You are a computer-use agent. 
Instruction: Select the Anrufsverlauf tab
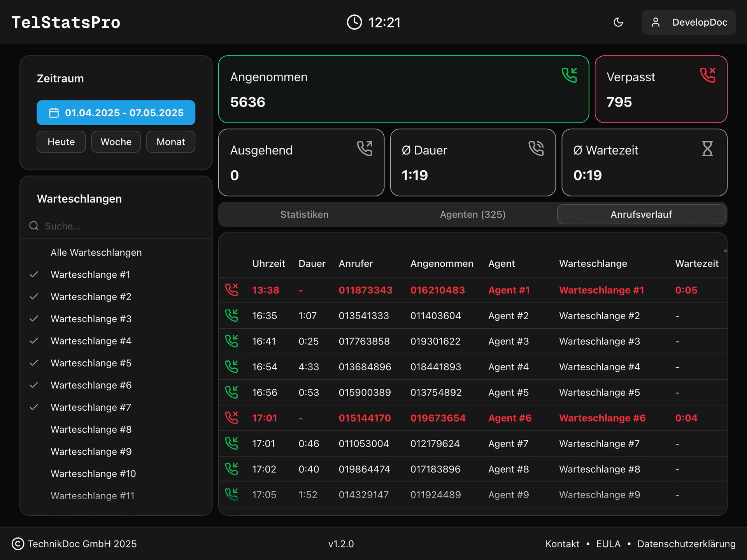(641, 214)
